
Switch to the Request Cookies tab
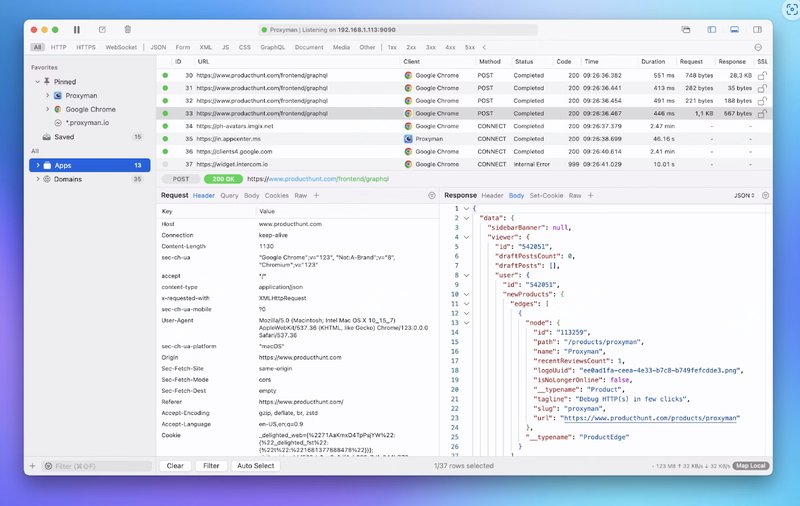[276, 196]
